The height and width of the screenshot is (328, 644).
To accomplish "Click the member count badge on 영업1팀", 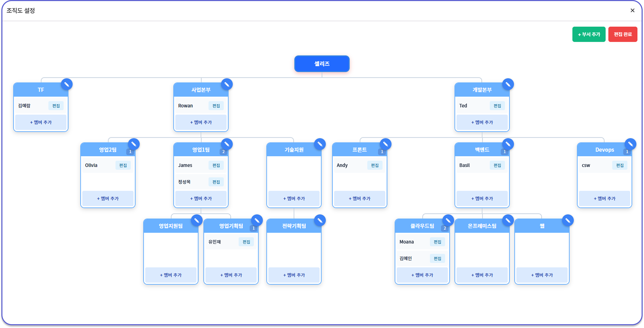I will click(x=223, y=152).
